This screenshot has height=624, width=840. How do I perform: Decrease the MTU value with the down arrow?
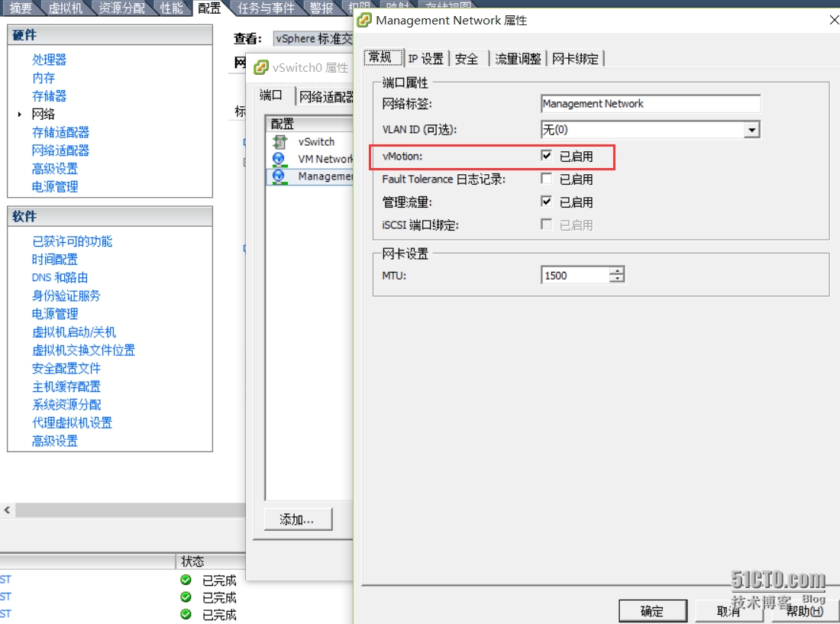click(x=618, y=279)
